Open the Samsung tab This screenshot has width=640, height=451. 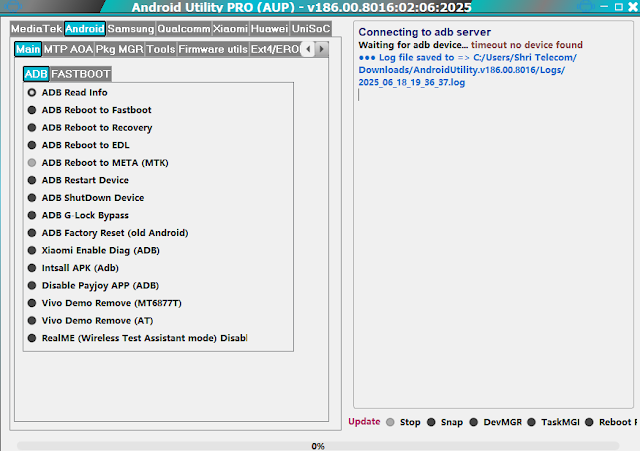(x=131, y=29)
